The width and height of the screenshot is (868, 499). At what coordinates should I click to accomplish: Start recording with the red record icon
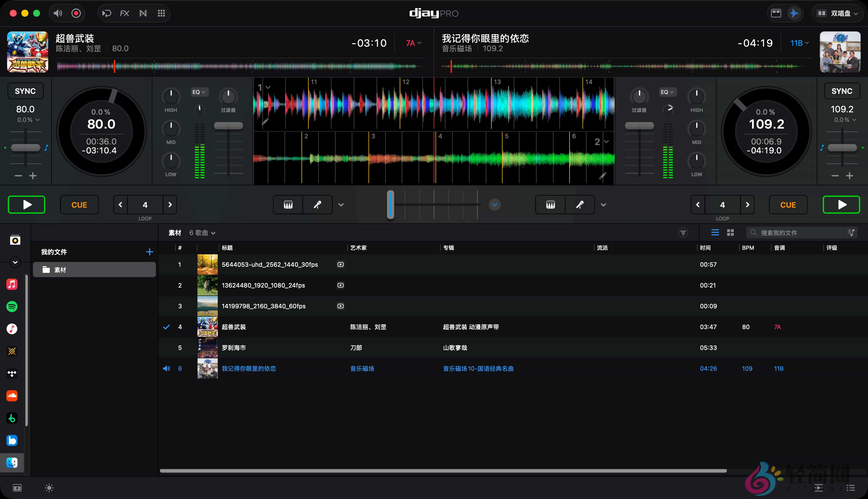76,13
